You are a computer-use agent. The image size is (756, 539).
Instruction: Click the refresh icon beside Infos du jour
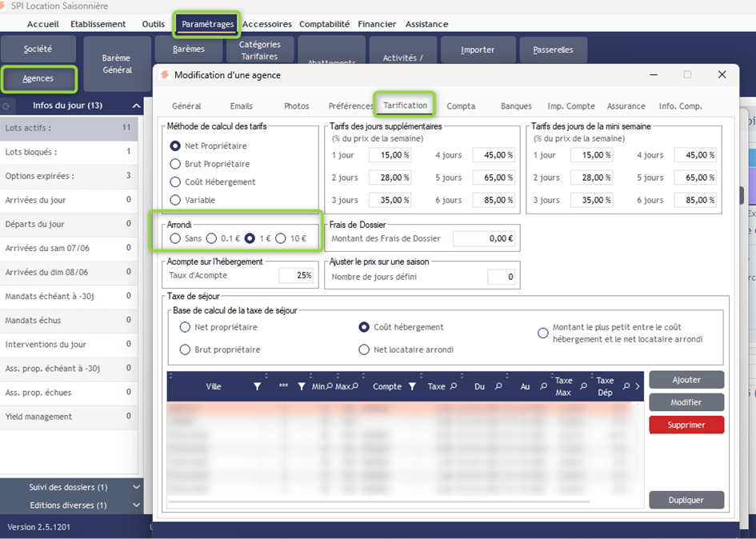point(7,106)
